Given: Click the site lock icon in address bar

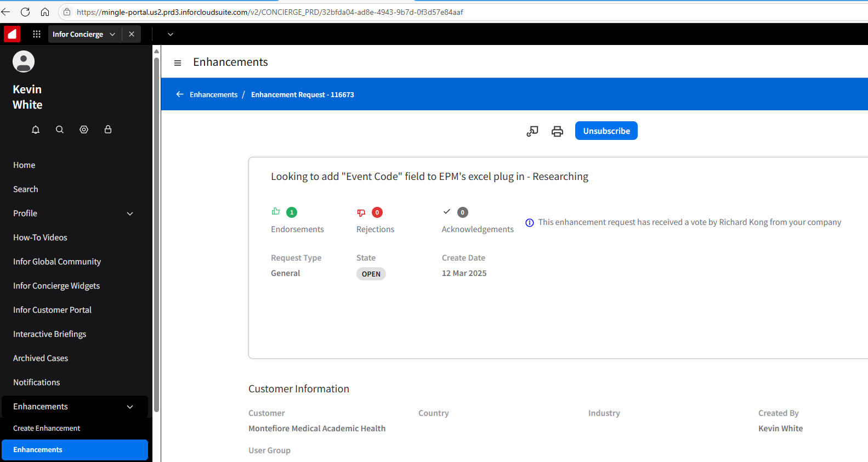Looking at the screenshot, I should (x=67, y=12).
